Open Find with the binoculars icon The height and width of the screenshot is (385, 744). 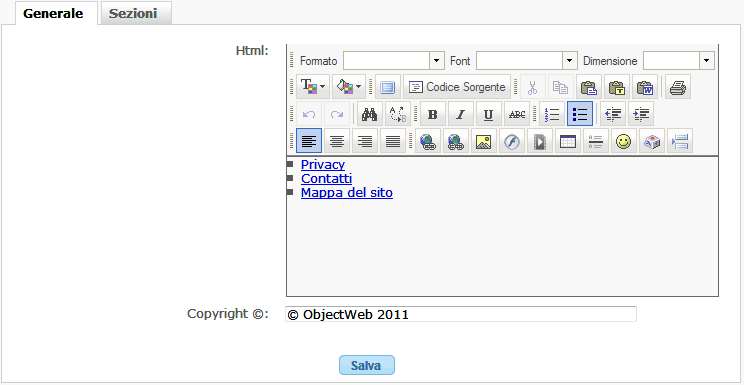(x=370, y=114)
